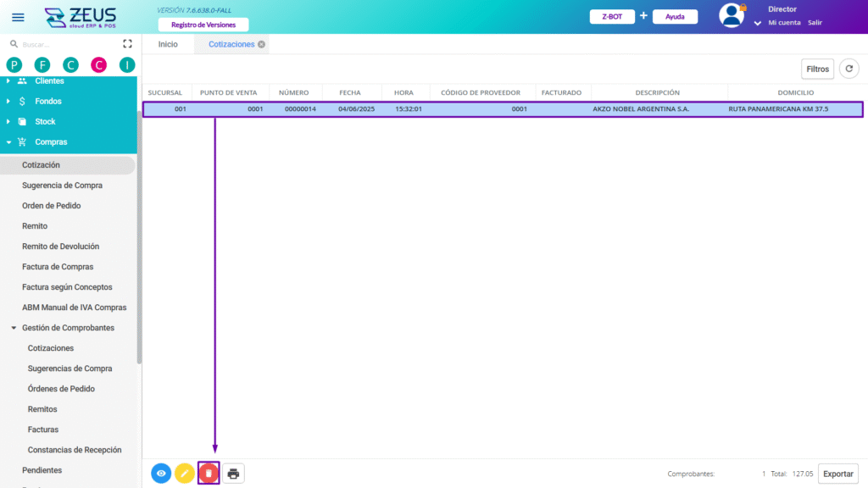Image resolution: width=868 pixels, height=488 pixels.
Task: Open the green F shortcut circle
Action: 42,65
